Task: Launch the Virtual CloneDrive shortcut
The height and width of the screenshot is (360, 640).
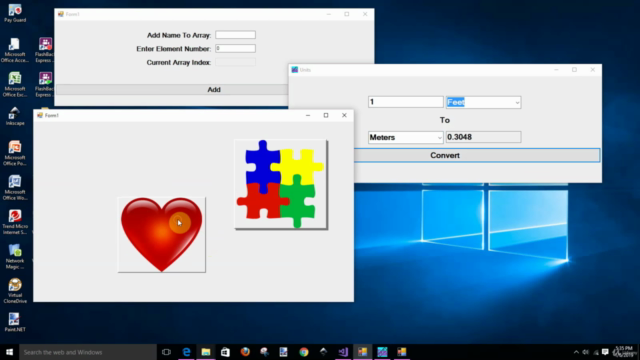Action: pyautogui.click(x=15, y=291)
